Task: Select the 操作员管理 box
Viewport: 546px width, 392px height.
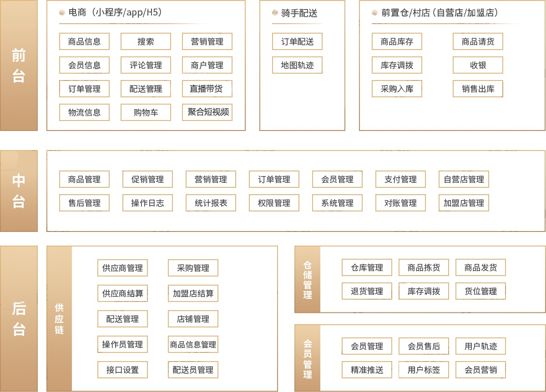Action: 122,344
